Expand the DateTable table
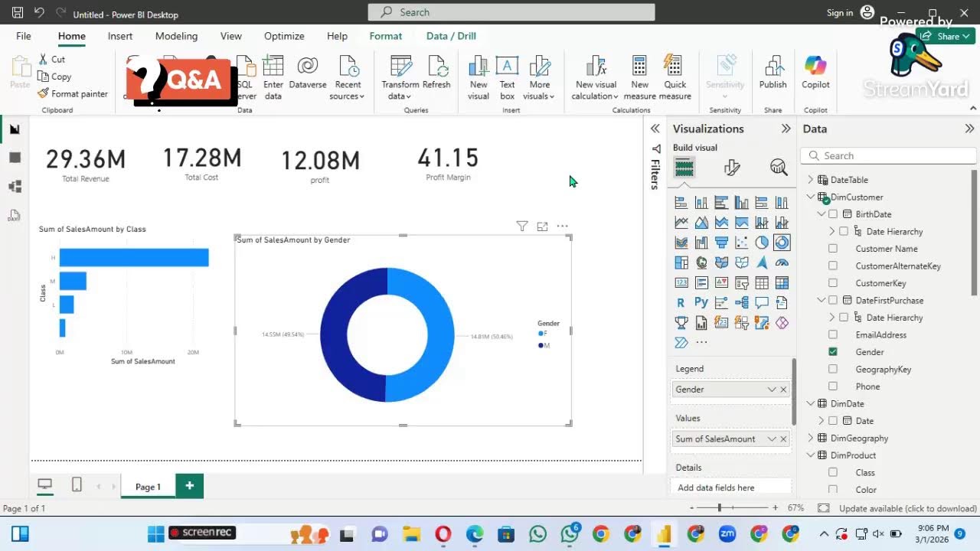The height and width of the screenshot is (551, 980). click(811, 180)
